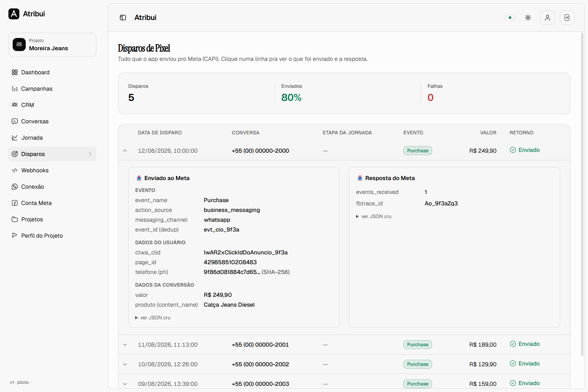The height and width of the screenshot is (392, 588).
Task: Click the hashed phone 9f86d081884c7d65…
Action: (232, 272)
